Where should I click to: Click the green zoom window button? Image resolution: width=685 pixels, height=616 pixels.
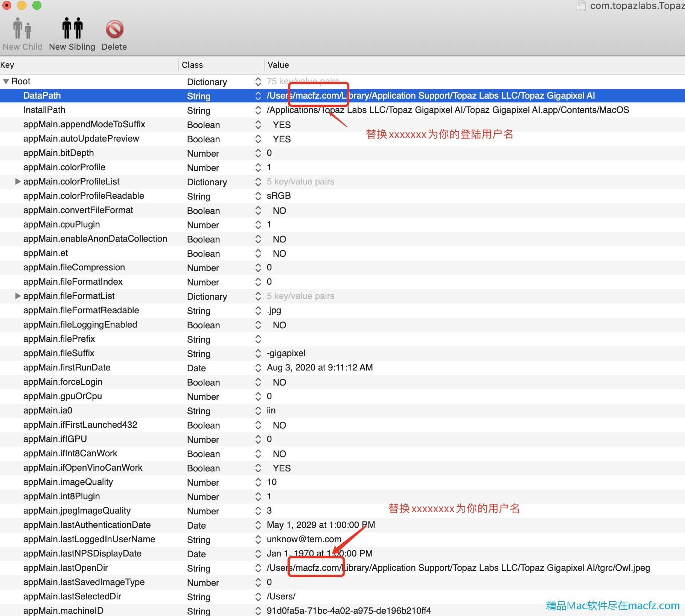click(37, 5)
